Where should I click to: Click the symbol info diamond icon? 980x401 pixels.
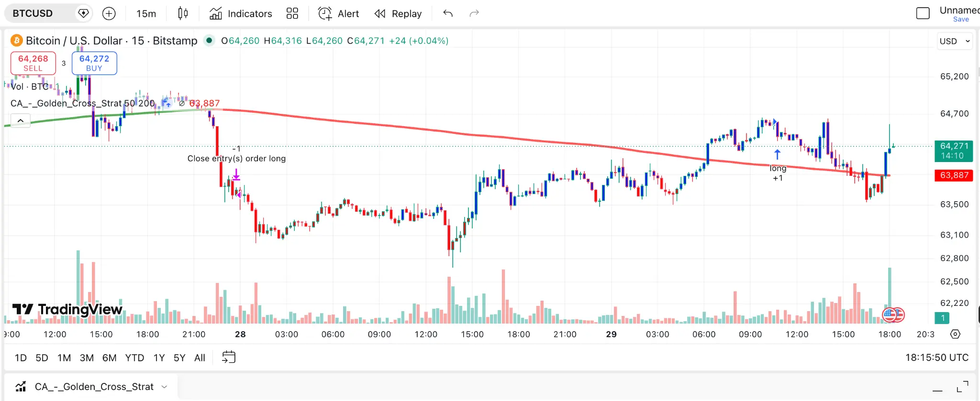(x=84, y=13)
